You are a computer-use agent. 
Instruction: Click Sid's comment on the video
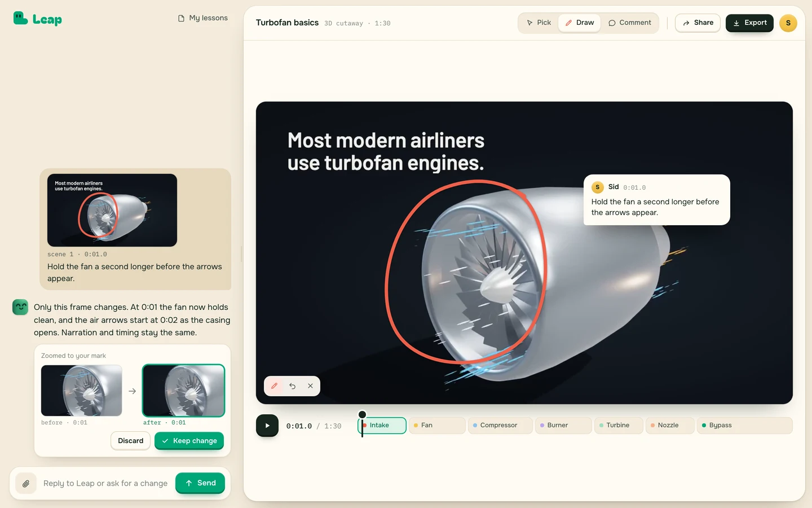click(x=657, y=200)
